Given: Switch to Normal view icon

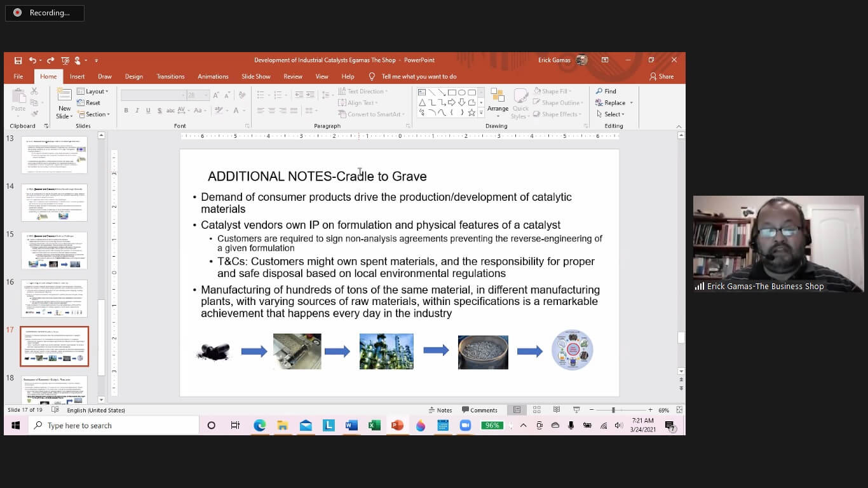Looking at the screenshot, I should click(x=517, y=410).
